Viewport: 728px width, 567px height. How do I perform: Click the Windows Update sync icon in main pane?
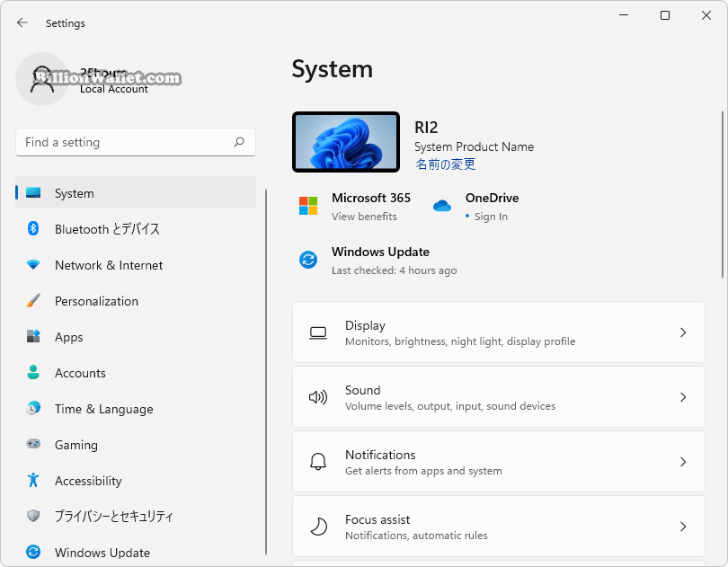pos(308,260)
